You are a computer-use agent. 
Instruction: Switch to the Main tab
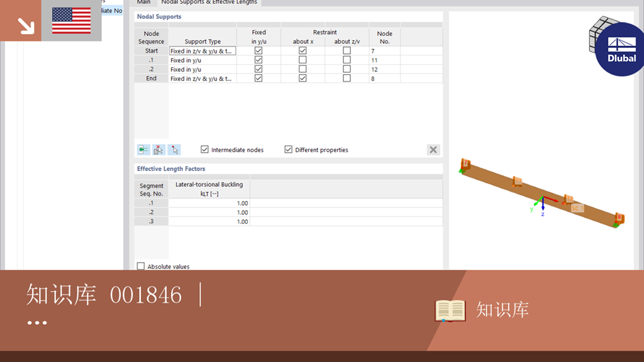[144, 3]
